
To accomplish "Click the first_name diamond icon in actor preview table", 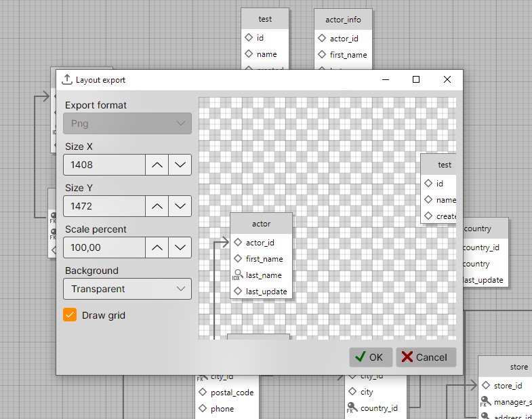I will coord(238,258).
